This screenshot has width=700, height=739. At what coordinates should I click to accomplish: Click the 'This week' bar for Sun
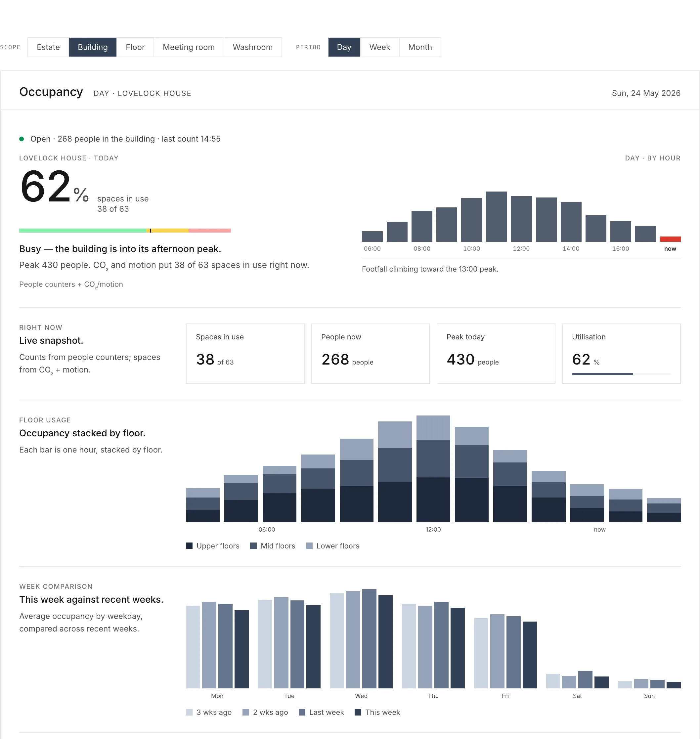pyautogui.click(x=674, y=685)
